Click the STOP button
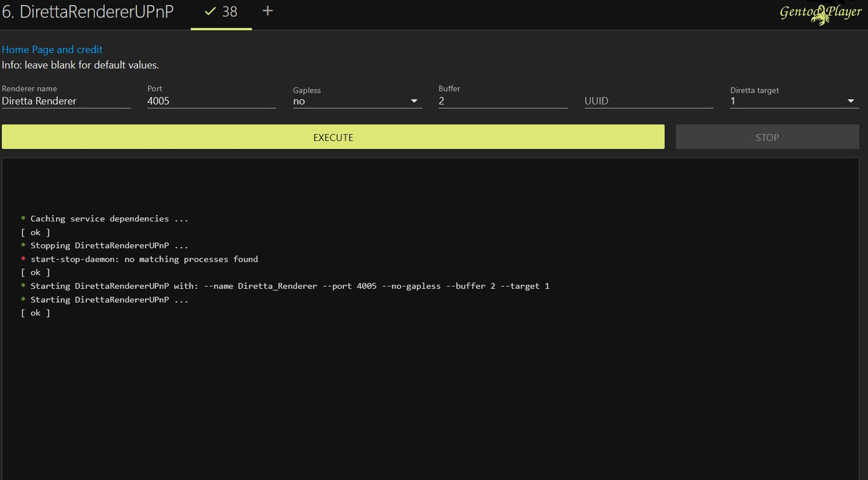This screenshot has width=868, height=480. 768,137
